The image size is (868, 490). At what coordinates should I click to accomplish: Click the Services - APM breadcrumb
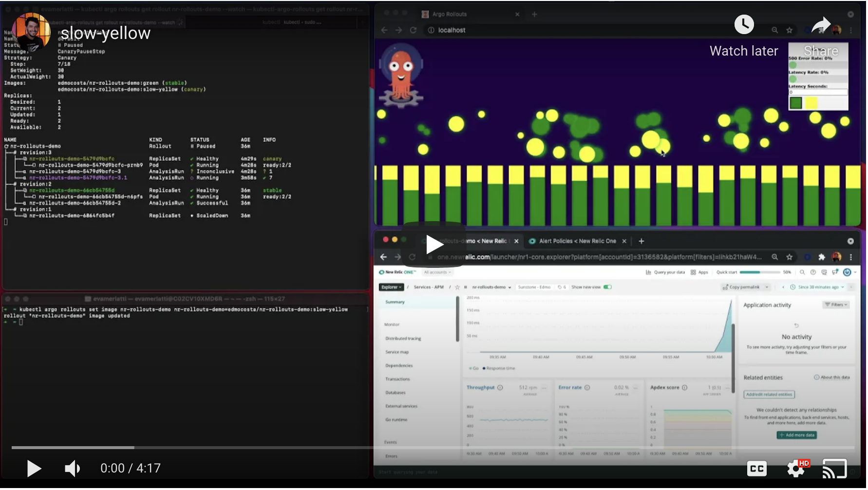click(428, 287)
